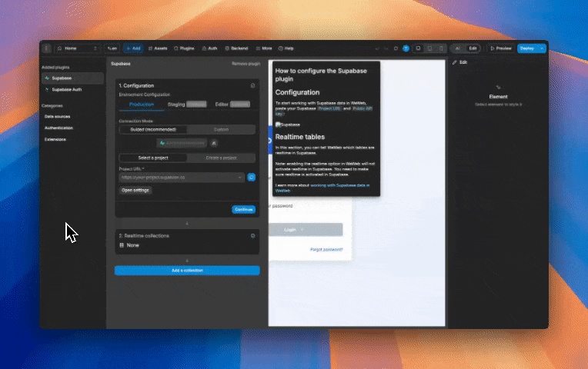Select Supabase in added plugins
The width and height of the screenshot is (588, 369).
pyautogui.click(x=73, y=78)
